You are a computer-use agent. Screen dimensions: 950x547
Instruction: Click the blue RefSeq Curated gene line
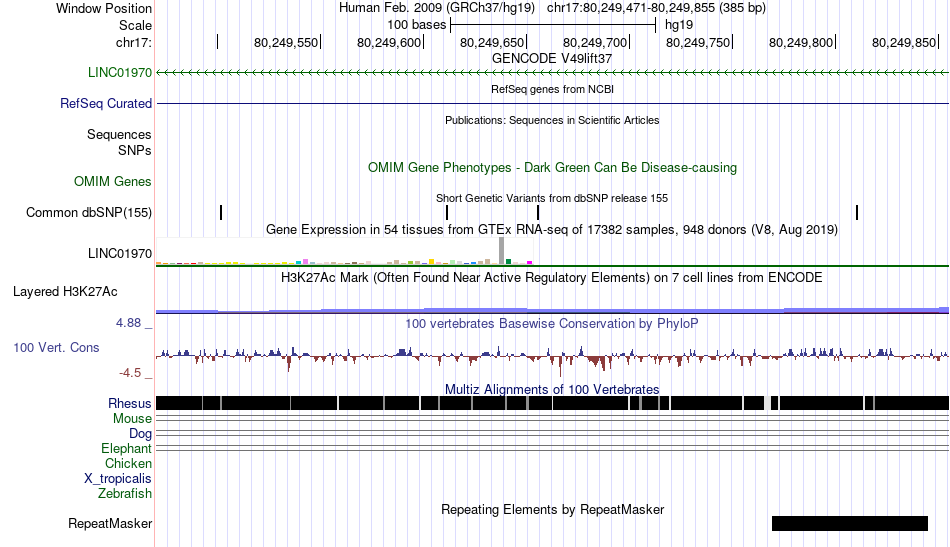point(552,104)
